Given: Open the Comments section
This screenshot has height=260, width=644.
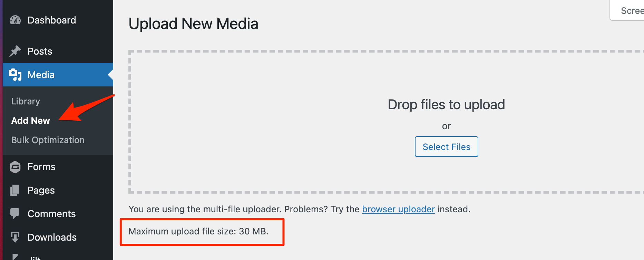Looking at the screenshot, I should click(x=52, y=213).
